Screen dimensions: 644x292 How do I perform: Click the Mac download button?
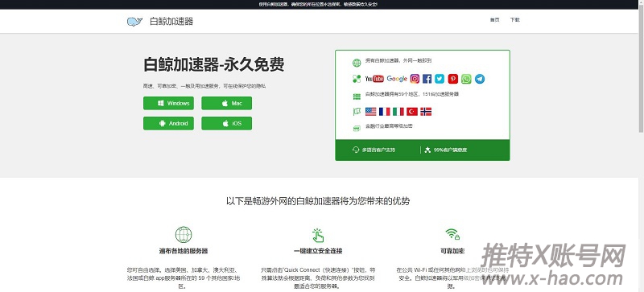tap(226, 103)
